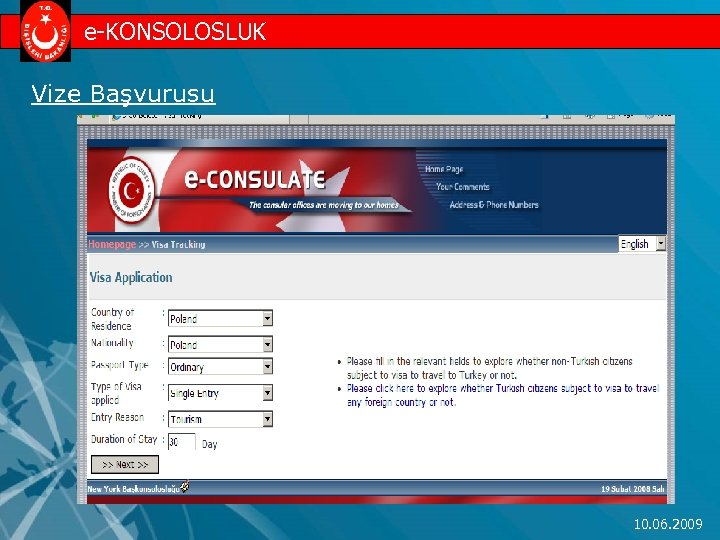Click the e-KONSOLOSLUK header title
Viewport: 720px width, 540px height.
(175, 32)
